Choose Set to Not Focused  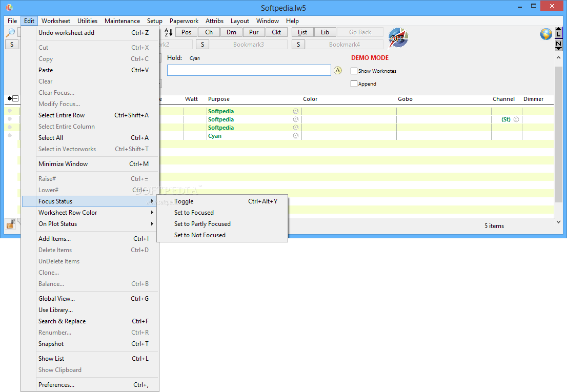pos(222,235)
